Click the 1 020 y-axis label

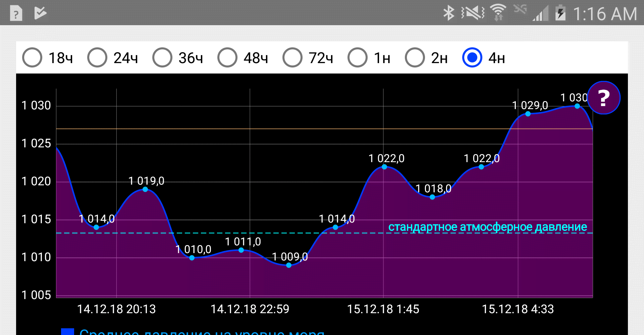[x=36, y=181]
